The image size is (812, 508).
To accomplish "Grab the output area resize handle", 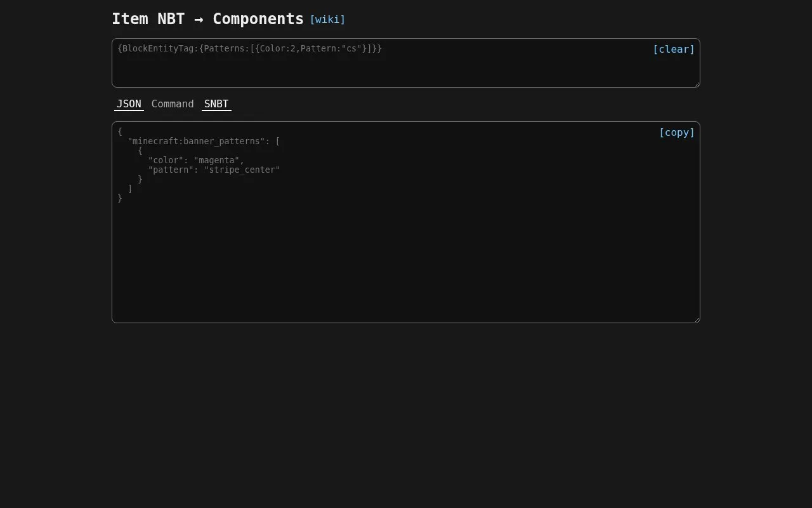I will coord(696,319).
